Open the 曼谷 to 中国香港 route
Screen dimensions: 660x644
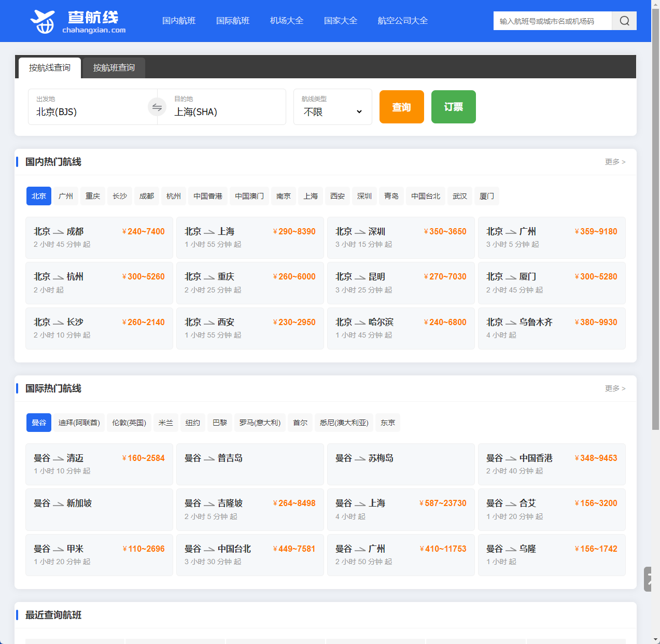coord(552,464)
